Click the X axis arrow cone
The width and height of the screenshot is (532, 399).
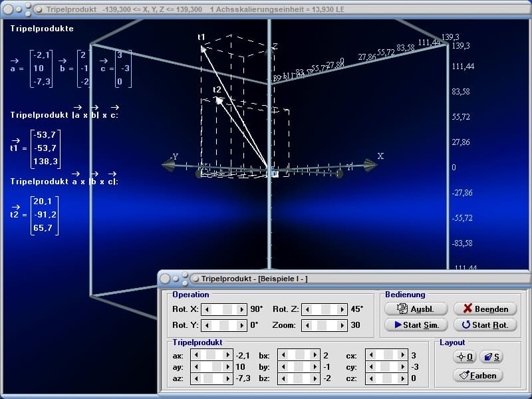pyautogui.click(x=370, y=165)
